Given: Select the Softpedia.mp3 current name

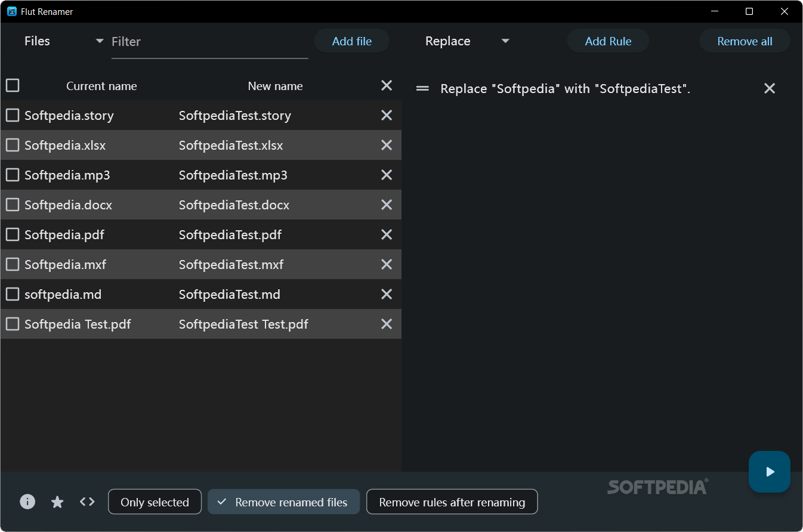Looking at the screenshot, I should (67, 175).
